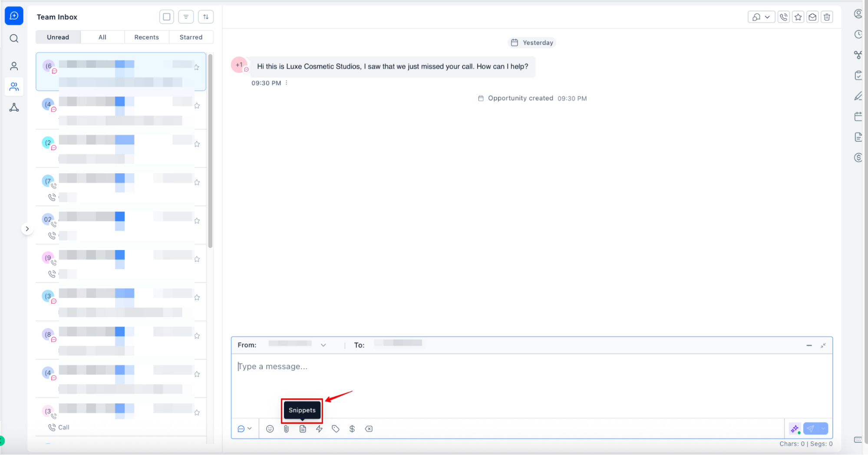Click the emoji picker smiley icon
The width and height of the screenshot is (868, 455).
[270, 429]
